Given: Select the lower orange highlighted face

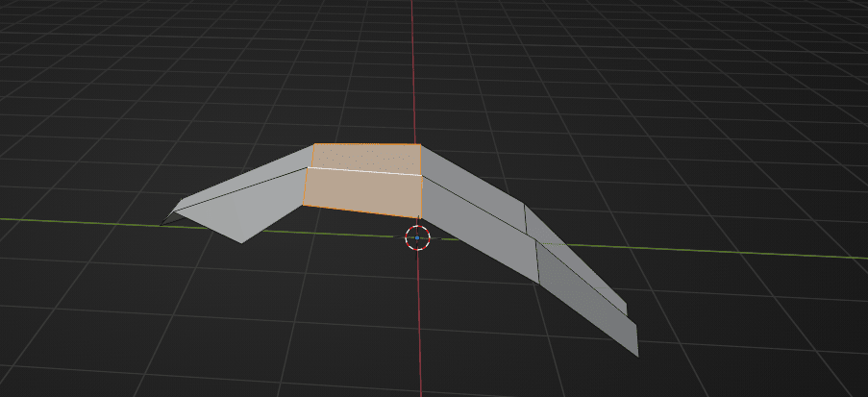Looking at the screenshot, I should click(365, 194).
